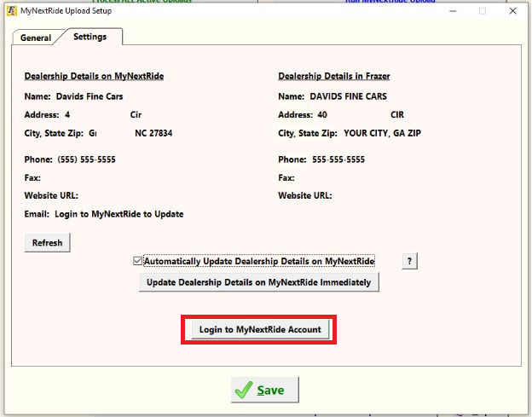Click the 'Dealership Details on MyNextRide' heading
This screenshot has height=417, width=532.
tap(94, 76)
